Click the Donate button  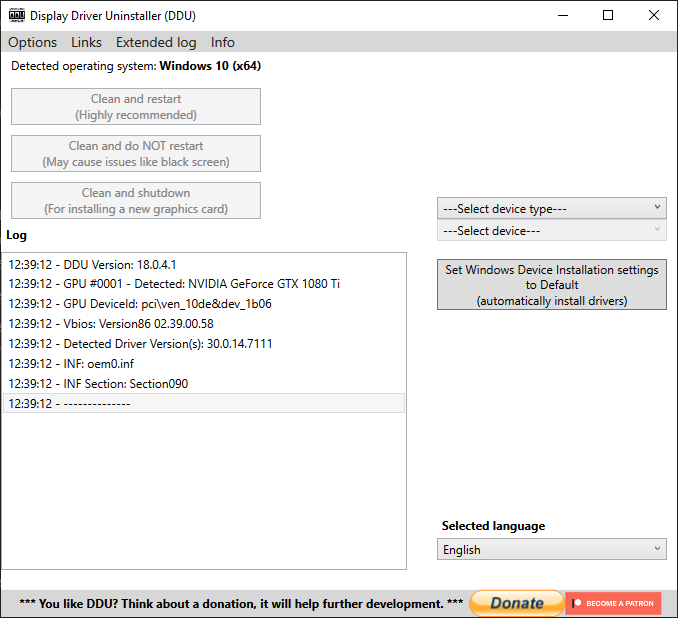pos(517,603)
